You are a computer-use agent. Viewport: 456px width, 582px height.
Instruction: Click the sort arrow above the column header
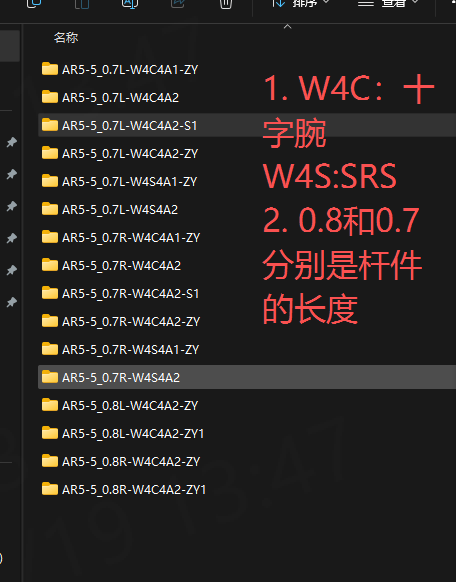pos(287,27)
